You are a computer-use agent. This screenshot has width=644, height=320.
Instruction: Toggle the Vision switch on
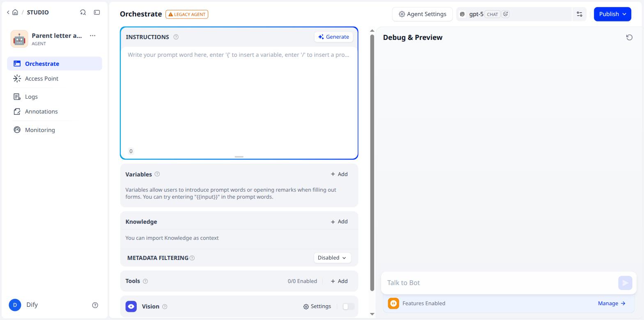348,306
